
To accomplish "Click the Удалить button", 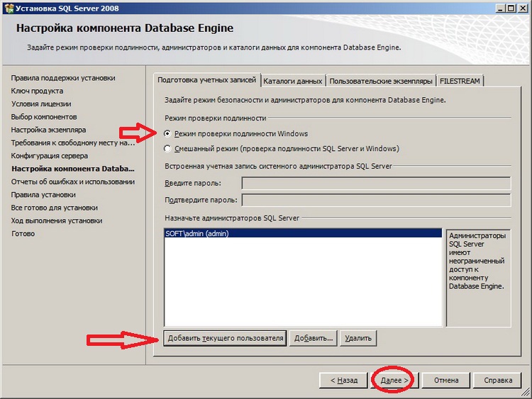I will click(358, 338).
